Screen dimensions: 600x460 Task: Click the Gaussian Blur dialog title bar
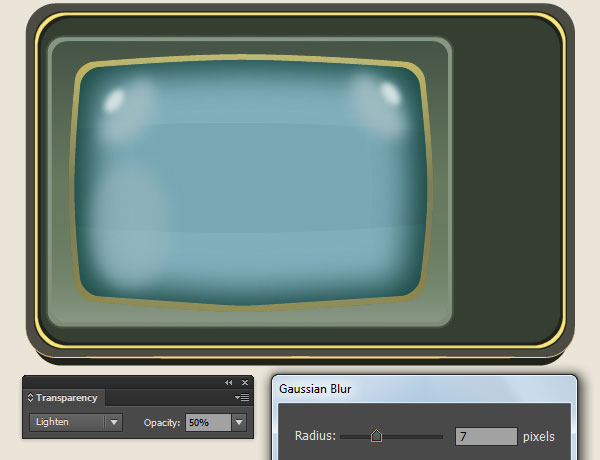click(x=424, y=389)
